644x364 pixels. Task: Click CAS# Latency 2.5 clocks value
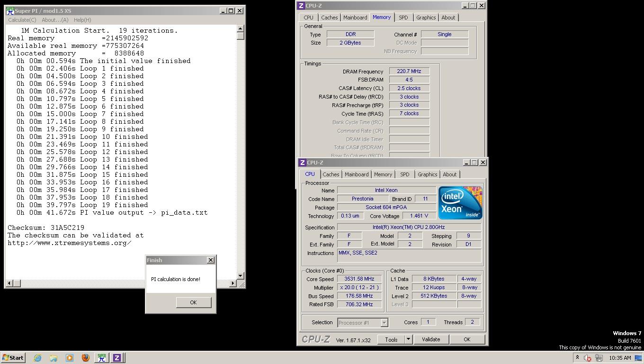coord(409,88)
